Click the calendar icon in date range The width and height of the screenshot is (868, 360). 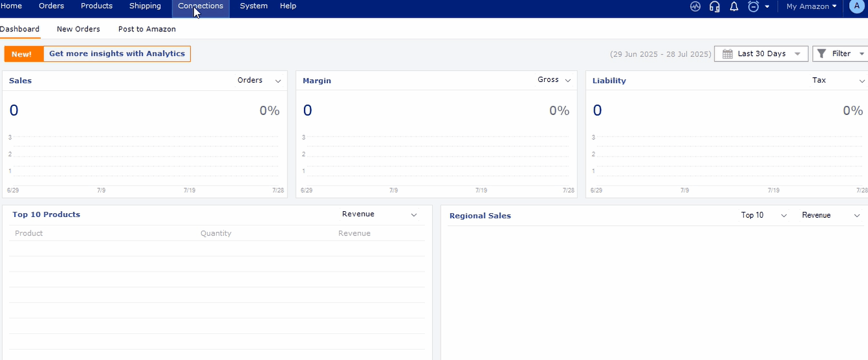pyautogui.click(x=727, y=54)
